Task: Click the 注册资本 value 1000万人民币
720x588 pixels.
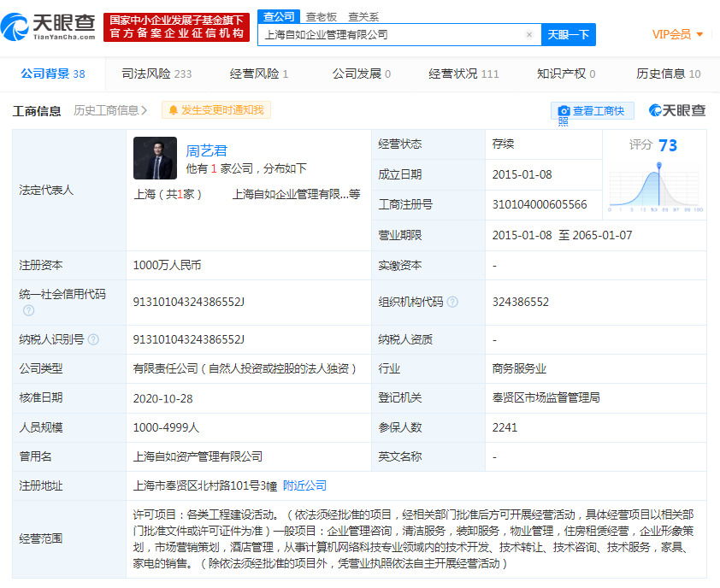Action: 167,265
